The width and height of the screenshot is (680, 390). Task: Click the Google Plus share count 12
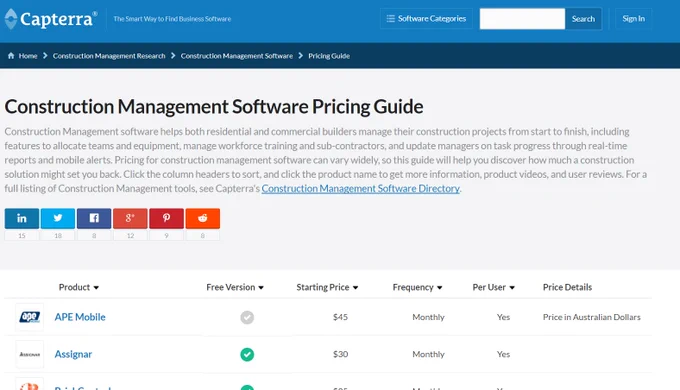(x=130, y=236)
